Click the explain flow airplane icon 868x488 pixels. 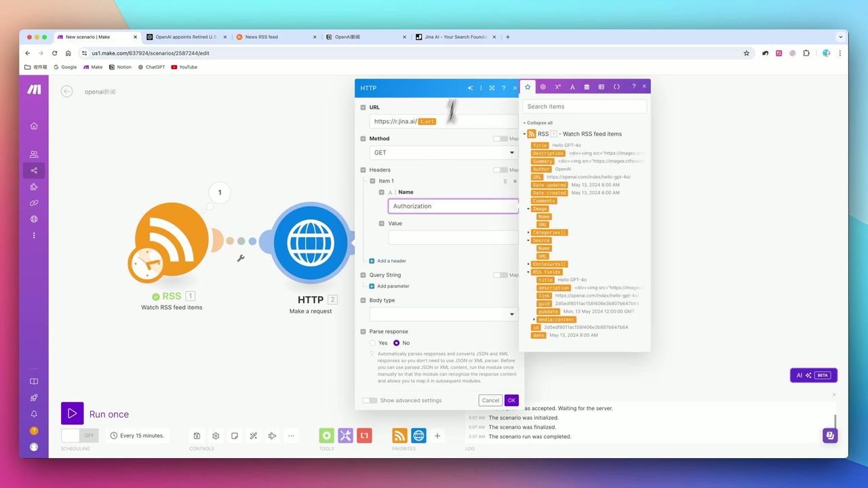tap(273, 436)
